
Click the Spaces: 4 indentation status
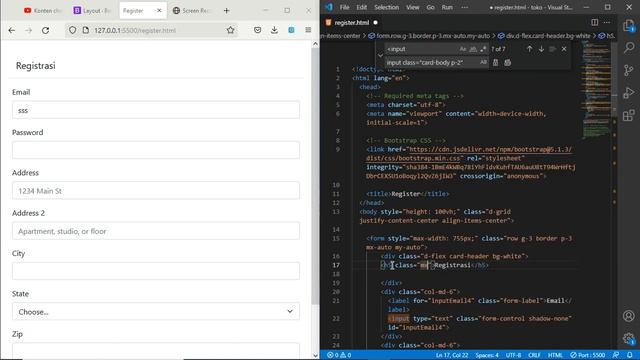click(x=487, y=355)
